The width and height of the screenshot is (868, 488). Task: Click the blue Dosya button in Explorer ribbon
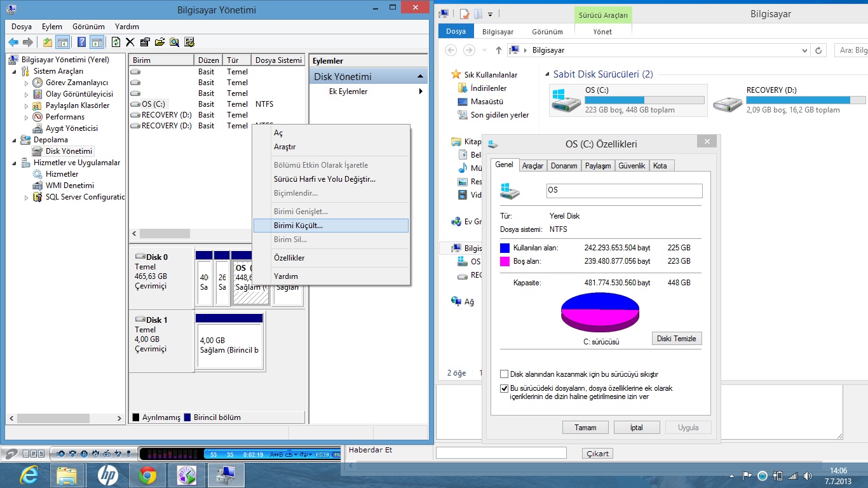point(456,31)
